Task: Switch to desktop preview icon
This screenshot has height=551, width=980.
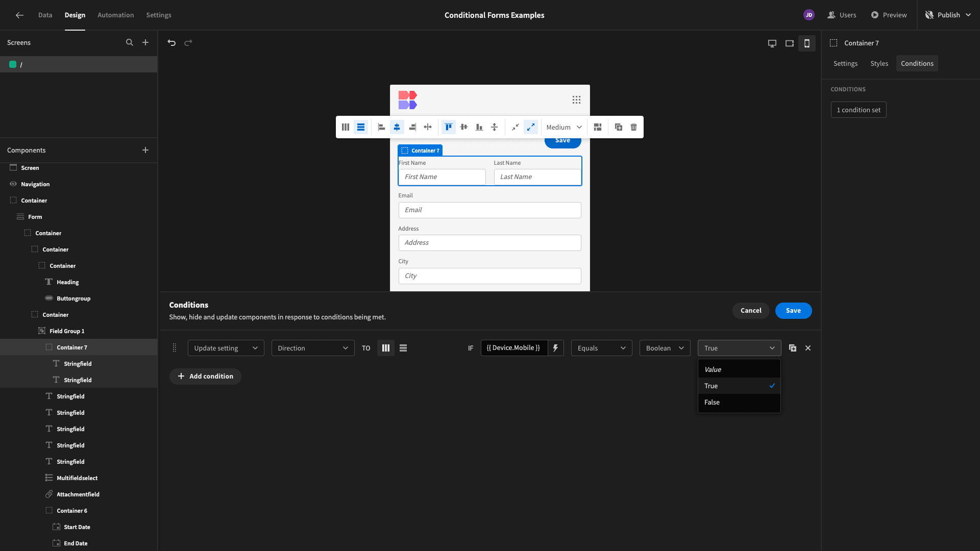Action: [x=772, y=43]
